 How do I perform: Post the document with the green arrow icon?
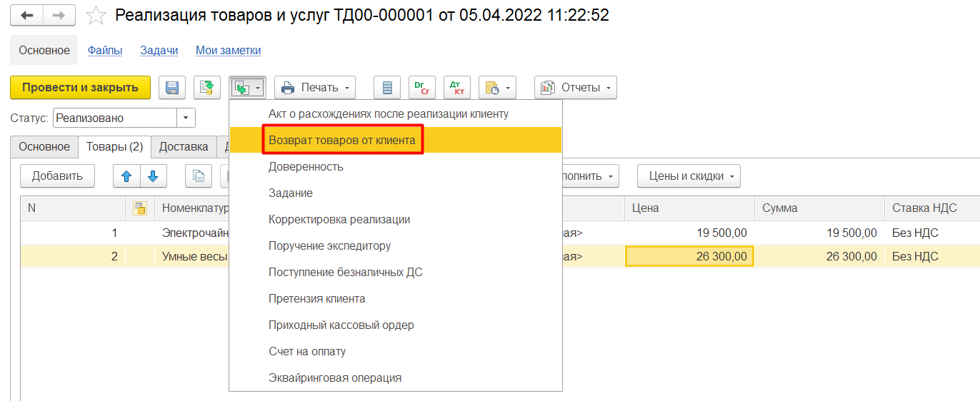point(207,88)
